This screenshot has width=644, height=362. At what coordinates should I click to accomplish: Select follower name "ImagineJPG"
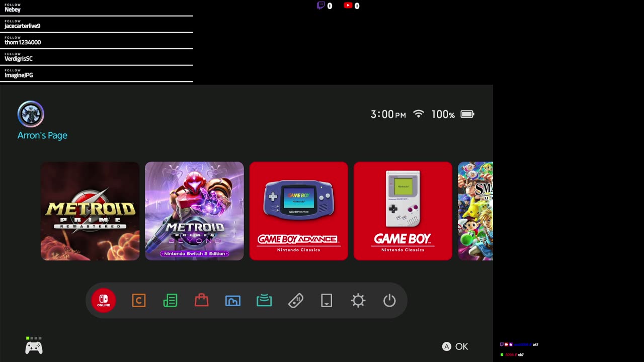[19, 75]
